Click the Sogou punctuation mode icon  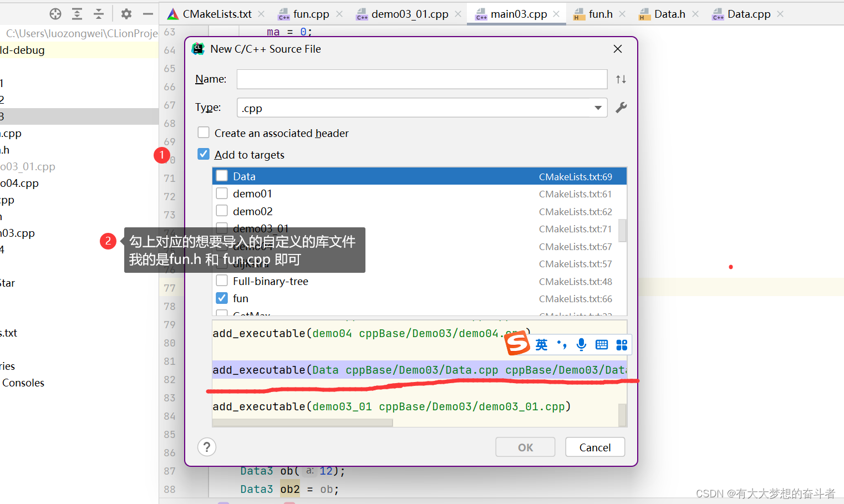[x=562, y=345]
